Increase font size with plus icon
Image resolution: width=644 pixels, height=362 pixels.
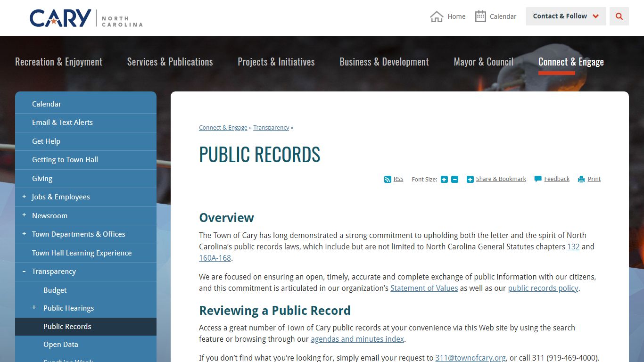(444, 179)
